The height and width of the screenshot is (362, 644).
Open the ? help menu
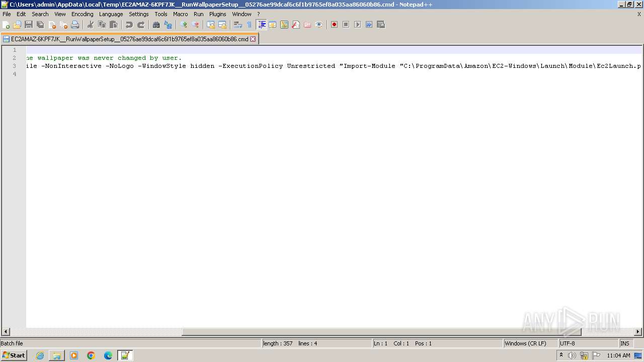(x=259, y=14)
